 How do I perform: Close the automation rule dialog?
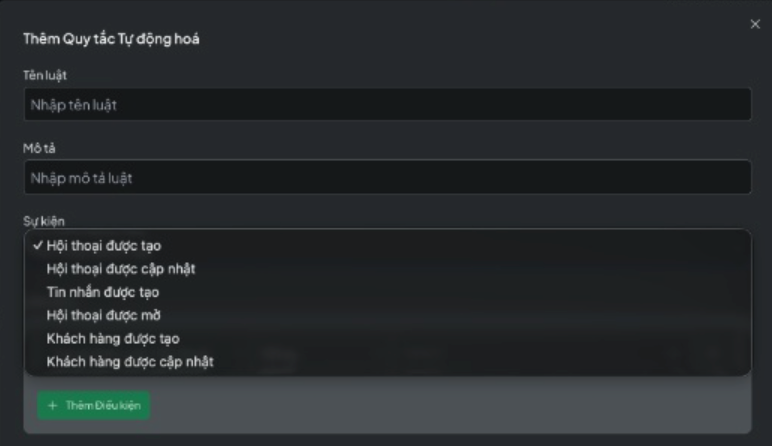(x=755, y=23)
